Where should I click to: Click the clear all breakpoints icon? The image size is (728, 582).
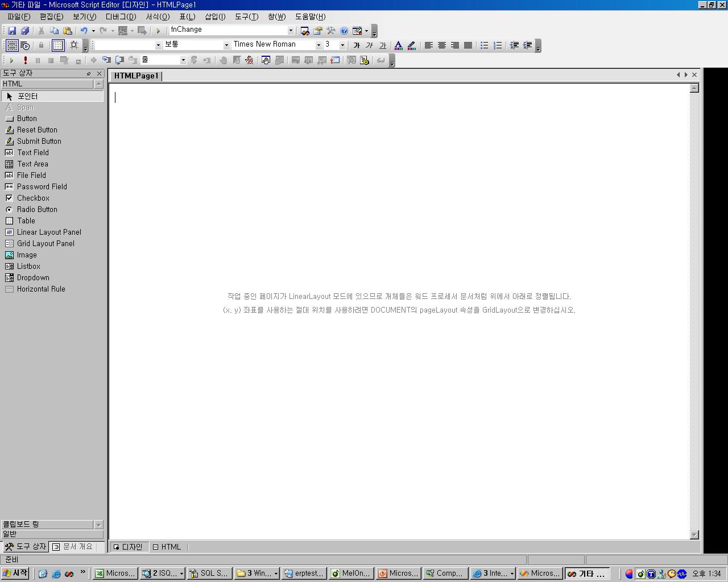pos(249,60)
